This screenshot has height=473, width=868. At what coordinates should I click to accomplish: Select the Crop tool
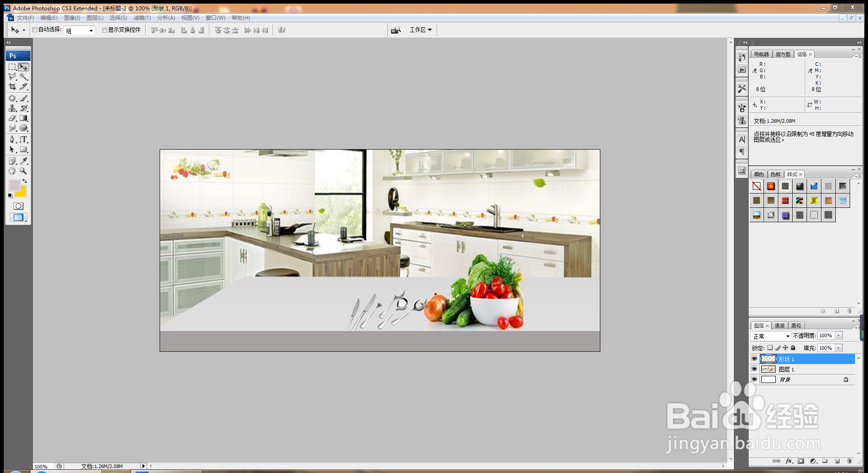click(x=13, y=86)
